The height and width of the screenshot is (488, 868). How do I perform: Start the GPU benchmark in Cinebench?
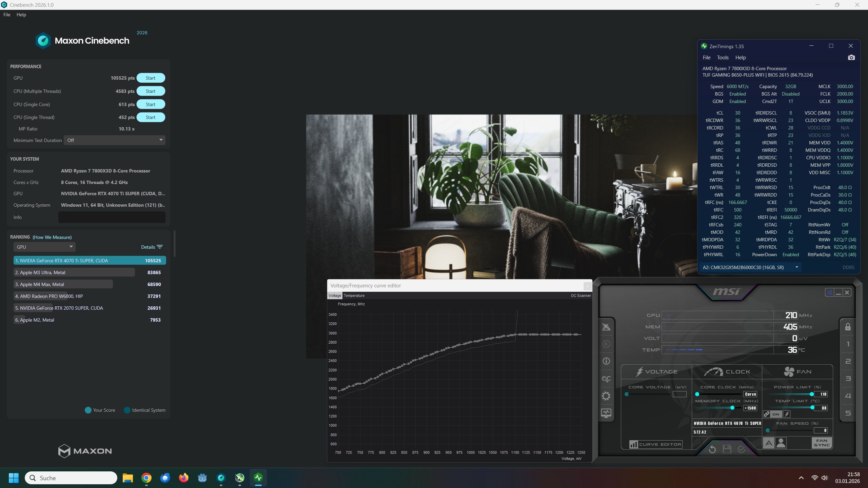[151, 78]
